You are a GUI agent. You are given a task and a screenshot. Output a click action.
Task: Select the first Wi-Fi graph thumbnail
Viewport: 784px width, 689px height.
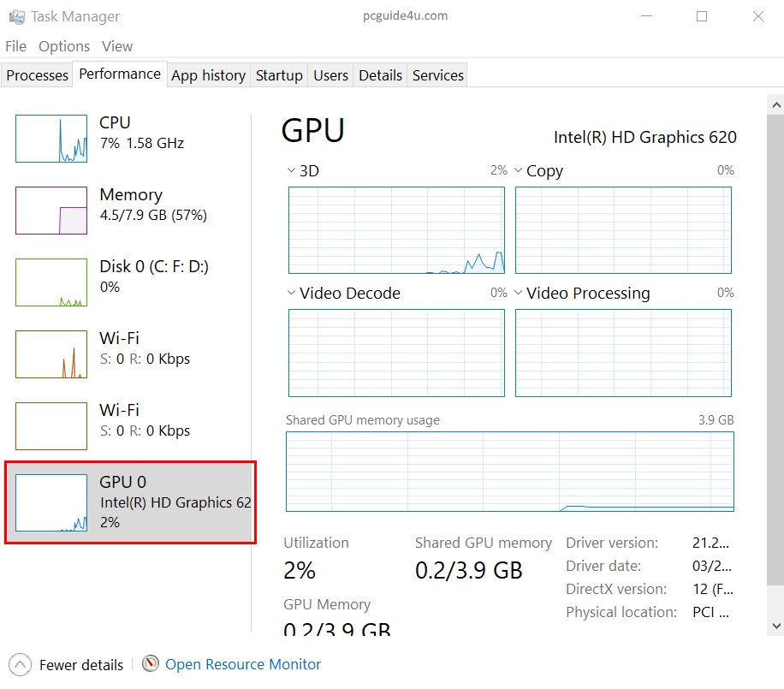coord(51,354)
